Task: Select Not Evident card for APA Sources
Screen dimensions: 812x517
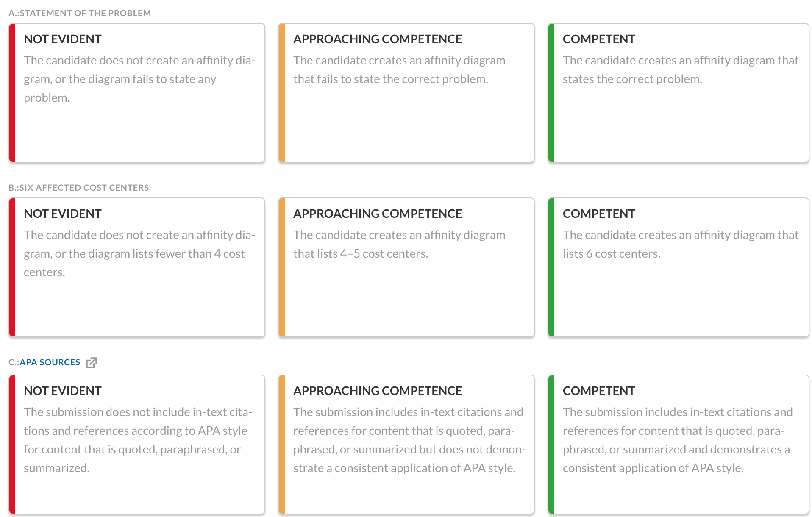Action: click(x=137, y=445)
